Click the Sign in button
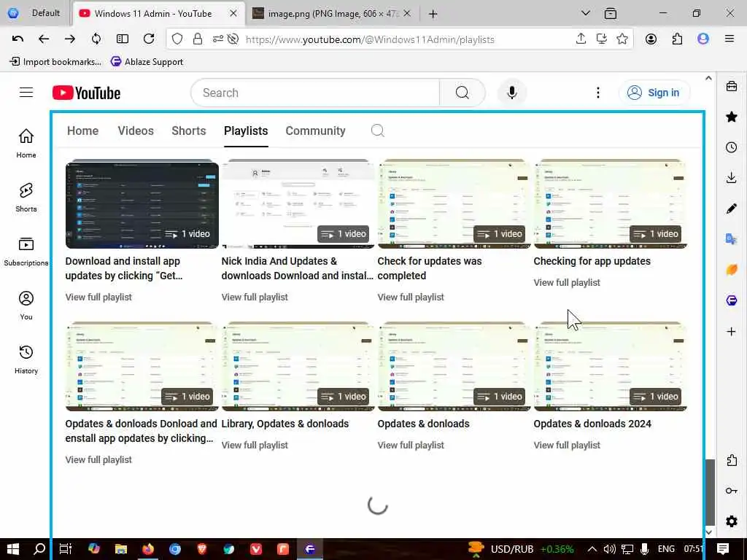 point(654,93)
